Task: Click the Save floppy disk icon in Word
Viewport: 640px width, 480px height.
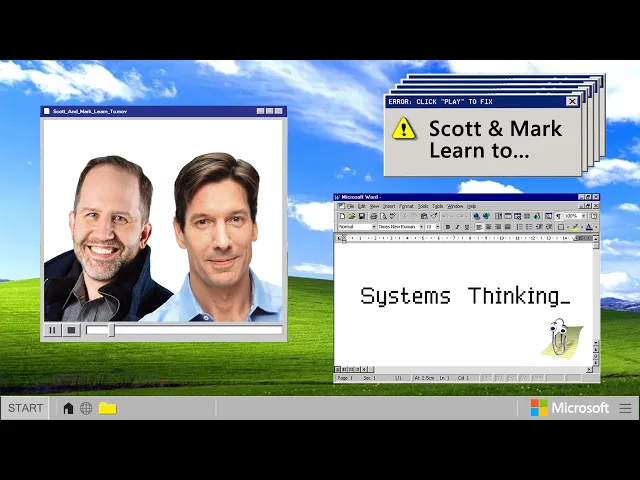Action: pyautogui.click(x=362, y=216)
